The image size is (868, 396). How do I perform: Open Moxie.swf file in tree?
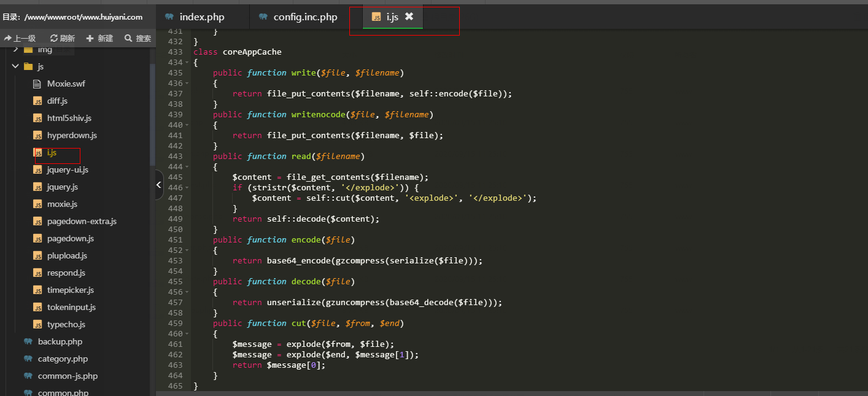click(x=66, y=83)
